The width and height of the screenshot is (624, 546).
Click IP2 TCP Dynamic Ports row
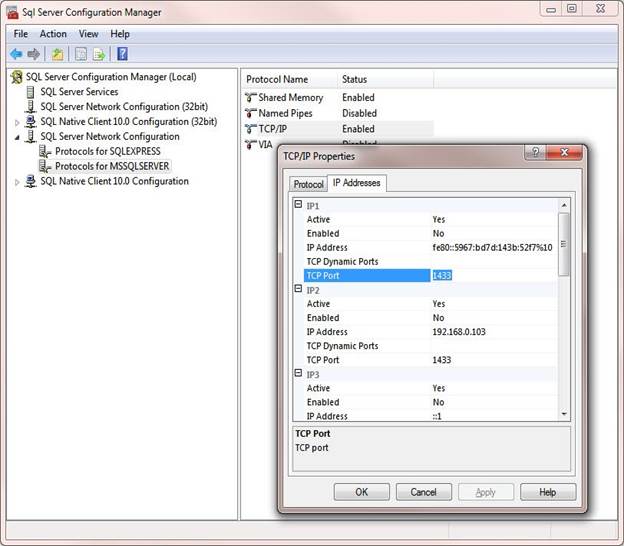[x=430, y=346]
